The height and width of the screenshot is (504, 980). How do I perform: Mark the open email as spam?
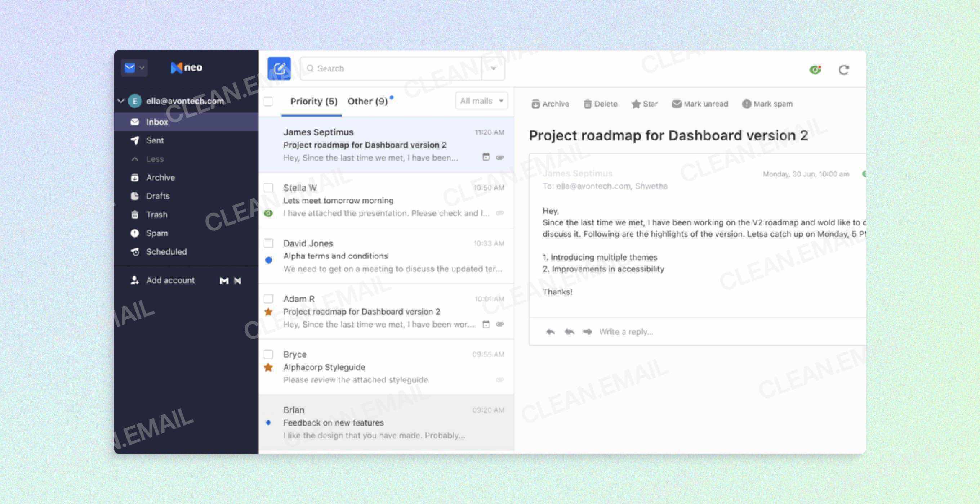[x=767, y=103]
